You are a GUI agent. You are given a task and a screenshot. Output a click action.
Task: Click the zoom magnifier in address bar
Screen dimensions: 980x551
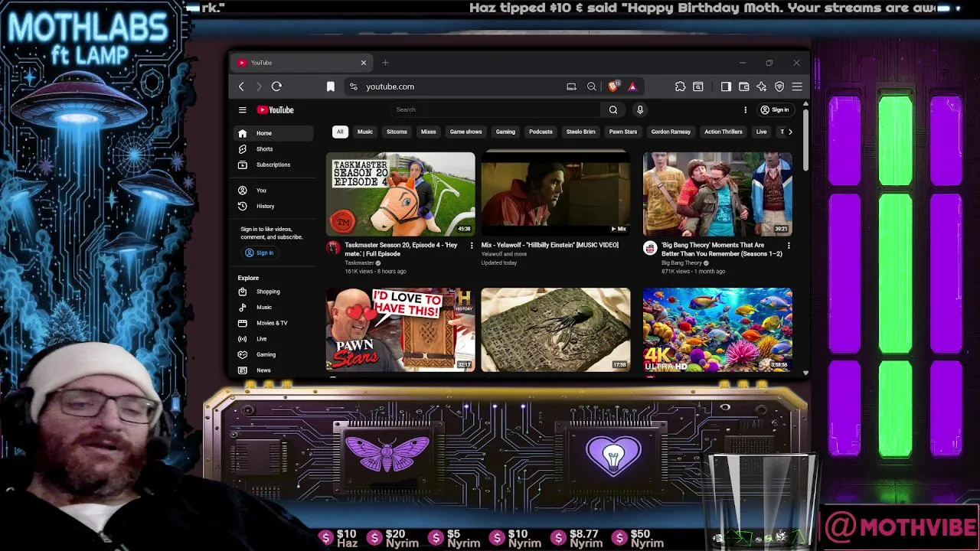coord(592,86)
